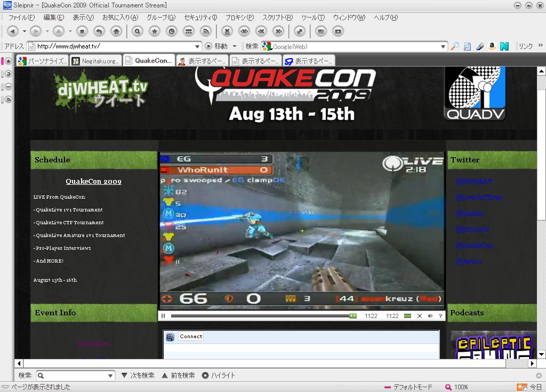Viewport: 546px width, 392px height.
Task: Click the full-screen diagonal arrows button
Action: [300, 31]
